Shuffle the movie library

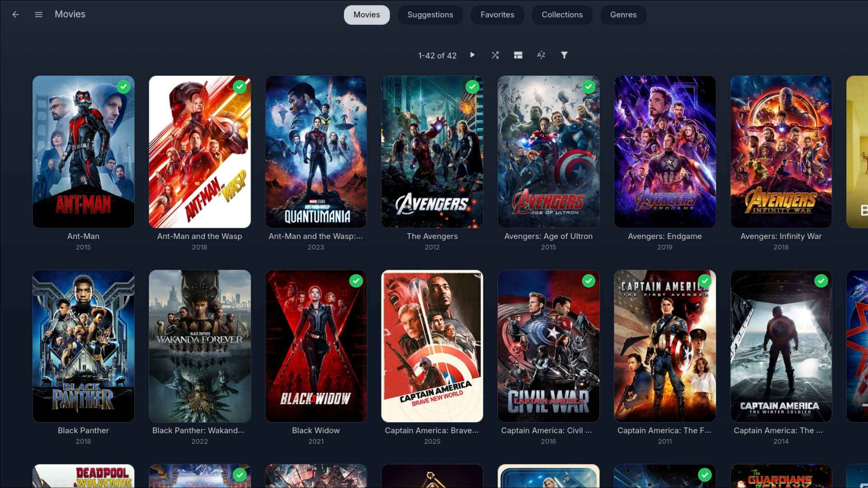[x=495, y=55]
